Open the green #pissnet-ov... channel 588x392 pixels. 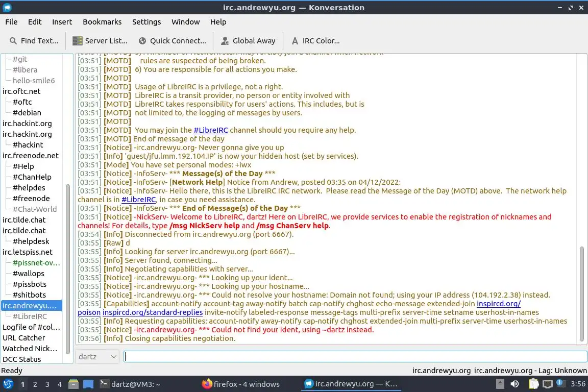[x=36, y=262]
